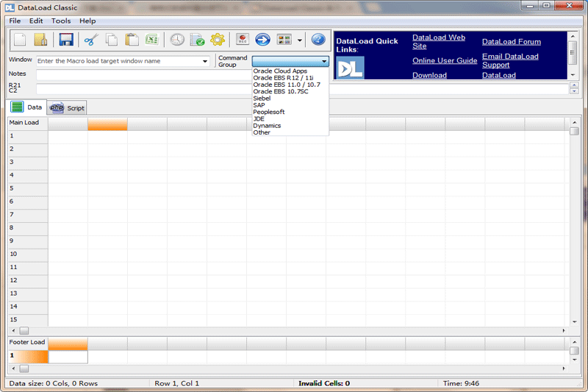Click the Main Load corner header cell
Screen dimensions: 588x392
coord(28,123)
